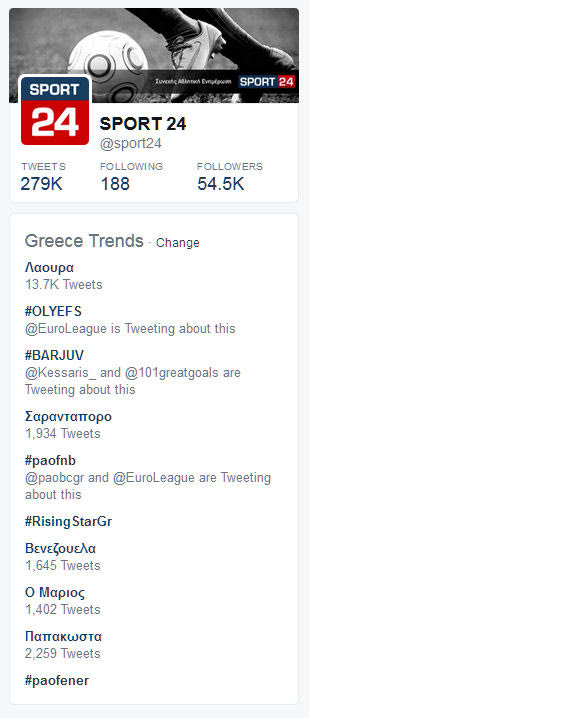Open the #OLYEFS trending hashtag

pyautogui.click(x=53, y=311)
